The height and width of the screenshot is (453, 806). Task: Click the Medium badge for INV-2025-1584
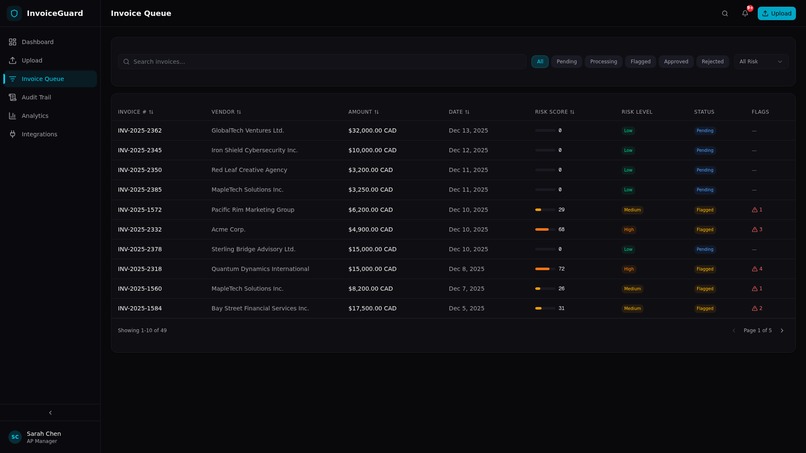(x=632, y=309)
